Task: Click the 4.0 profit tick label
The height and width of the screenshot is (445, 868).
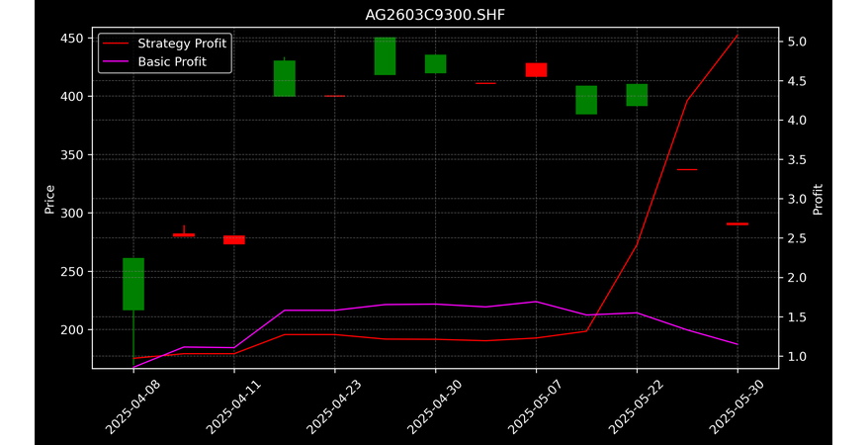Action: (796, 121)
